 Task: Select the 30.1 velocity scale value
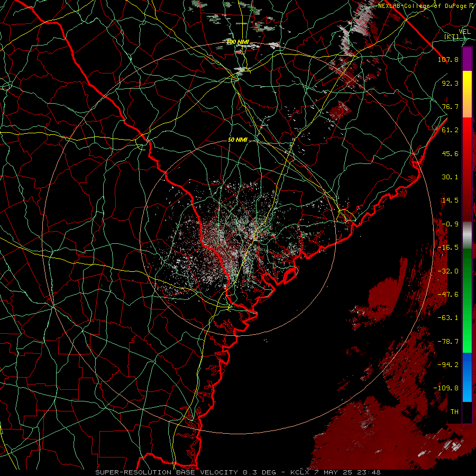point(450,177)
